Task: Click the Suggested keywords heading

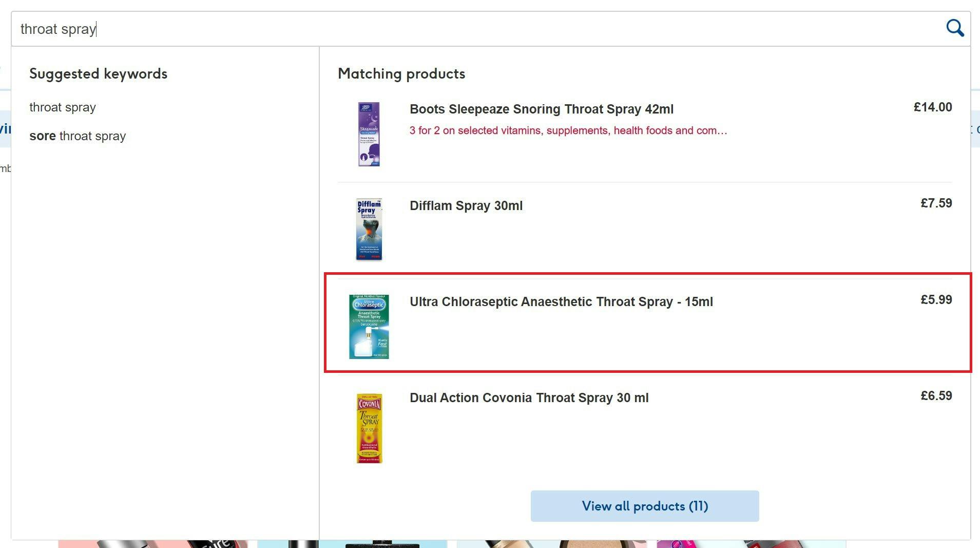Action: point(98,74)
